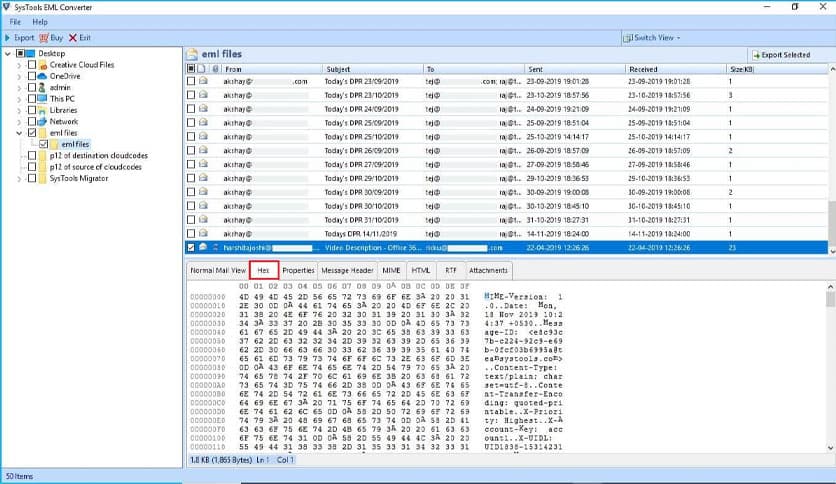Screen dimensions: 836x484
Task: Select the highlighted eml files subfolder
Action: click(x=75, y=144)
